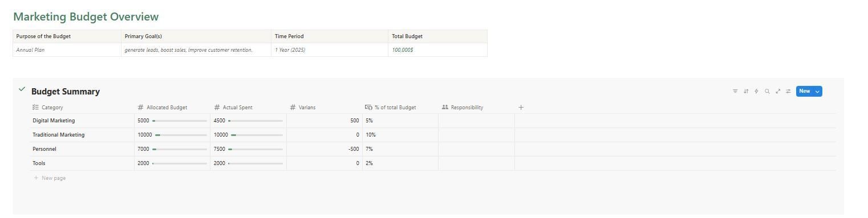
Task: Open view settings sliders icon
Action: tap(788, 91)
